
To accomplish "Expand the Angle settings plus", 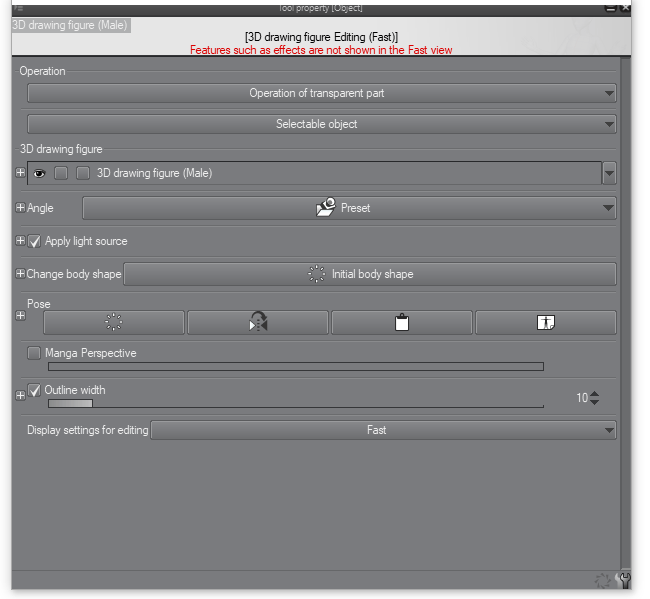I will [20, 207].
